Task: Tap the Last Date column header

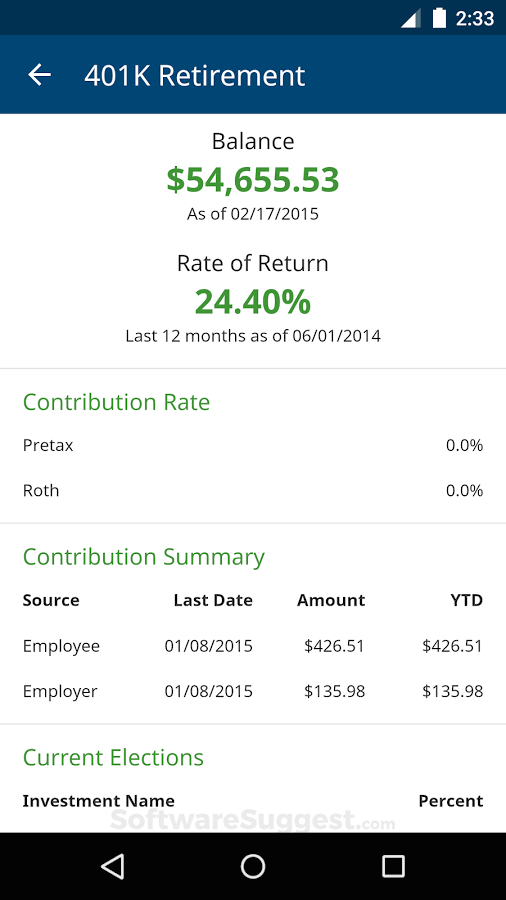Action: point(213,600)
